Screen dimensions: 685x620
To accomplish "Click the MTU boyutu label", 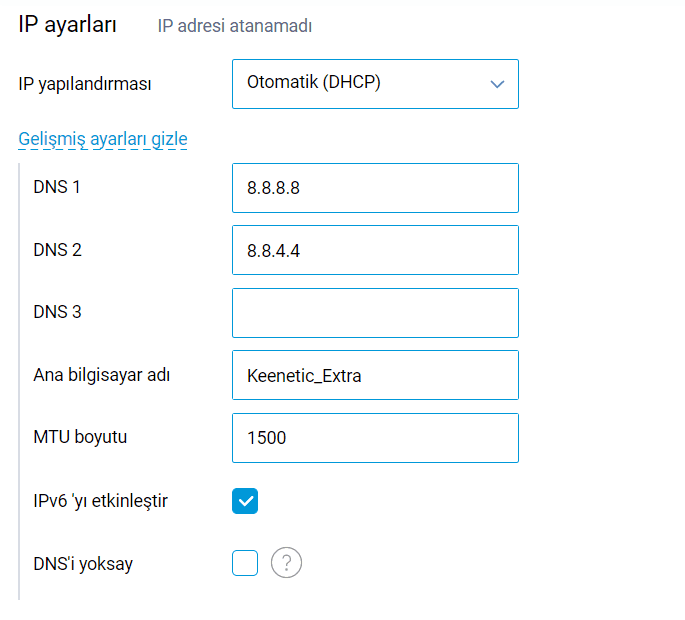I will tap(80, 437).
